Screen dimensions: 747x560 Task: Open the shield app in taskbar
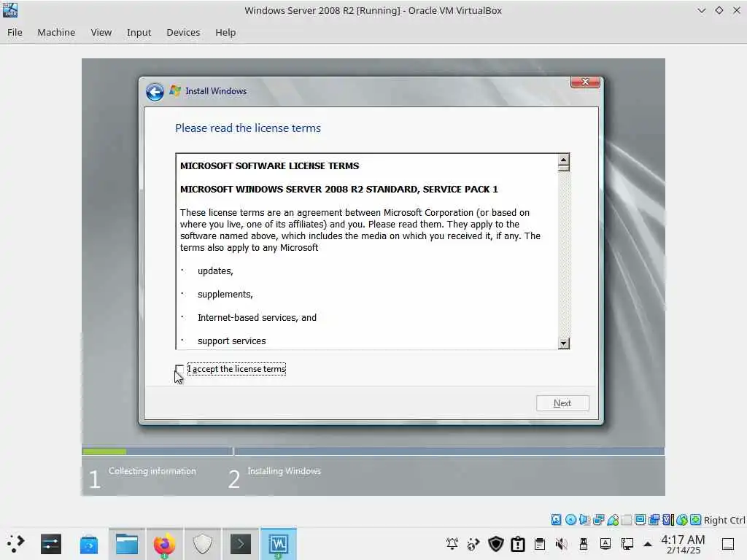[203, 544]
